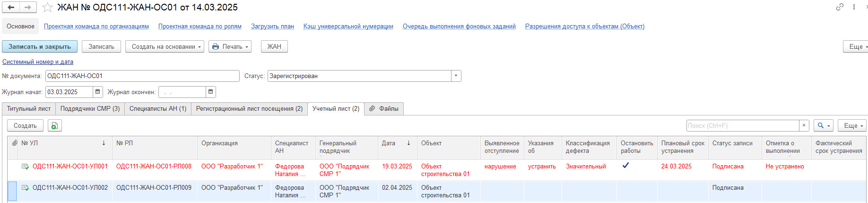Open calendar for Журнал окончен date

(x=211, y=92)
